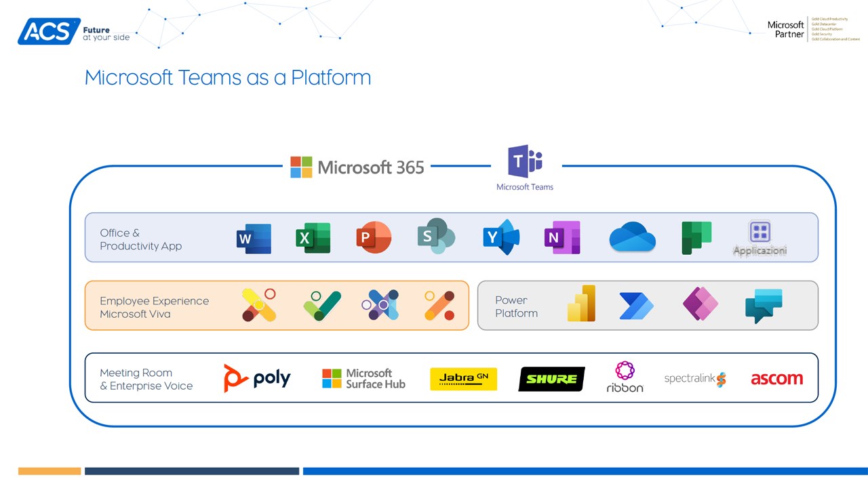The width and height of the screenshot is (868, 488).
Task: Click the 'Employee Experience Microsoft Viva' label
Action: click(155, 307)
